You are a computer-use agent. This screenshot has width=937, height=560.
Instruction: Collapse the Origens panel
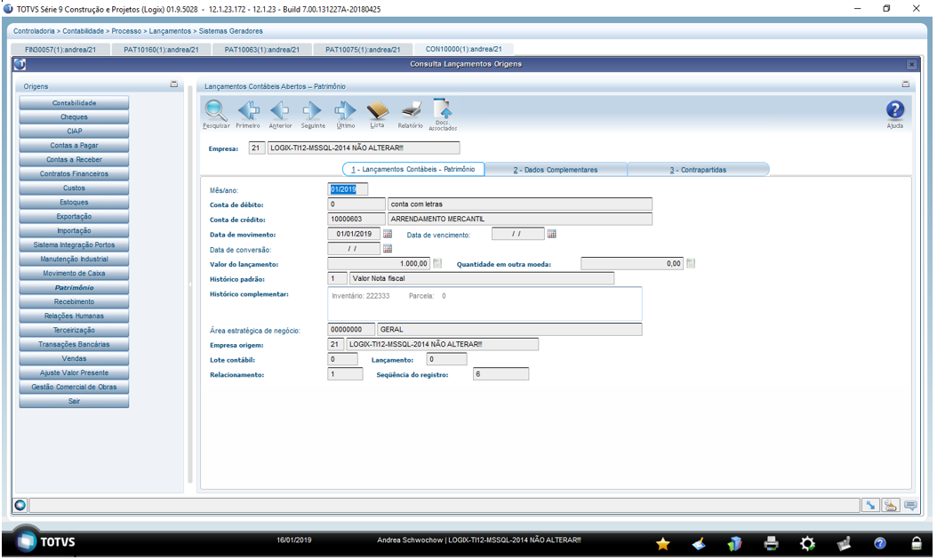pos(174,84)
